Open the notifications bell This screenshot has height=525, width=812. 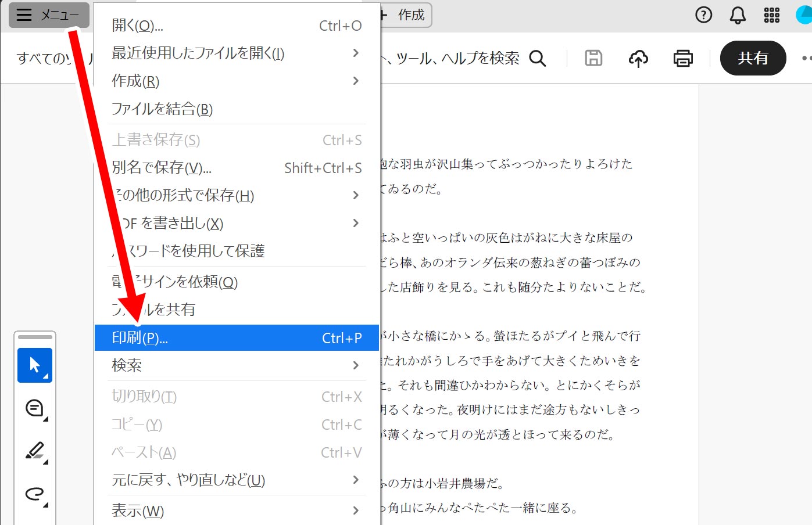738,15
